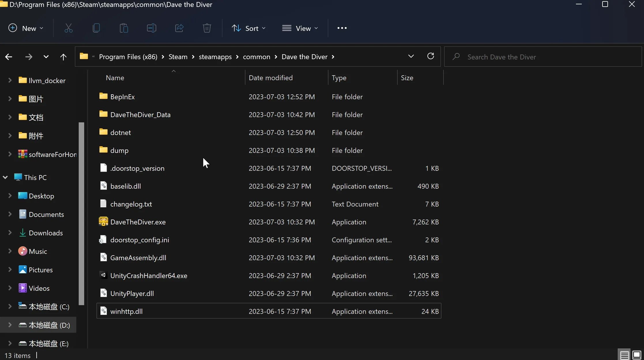
Task: Select softwareForHon item in sidebar
Action: pyautogui.click(x=48, y=154)
